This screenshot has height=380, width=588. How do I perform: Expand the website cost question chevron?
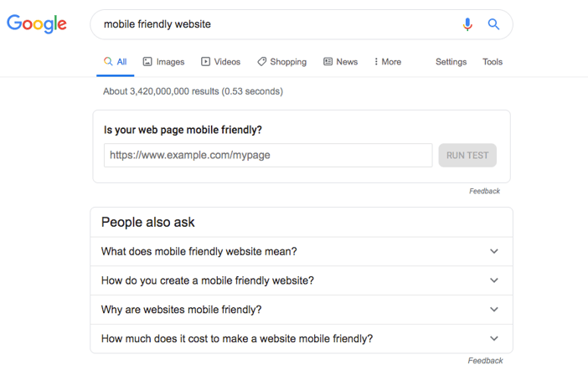494,339
